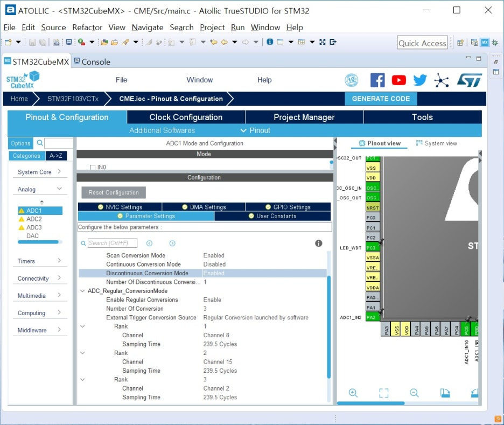
Task: Click the binary 010 build icon
Action: pos(57,42)
